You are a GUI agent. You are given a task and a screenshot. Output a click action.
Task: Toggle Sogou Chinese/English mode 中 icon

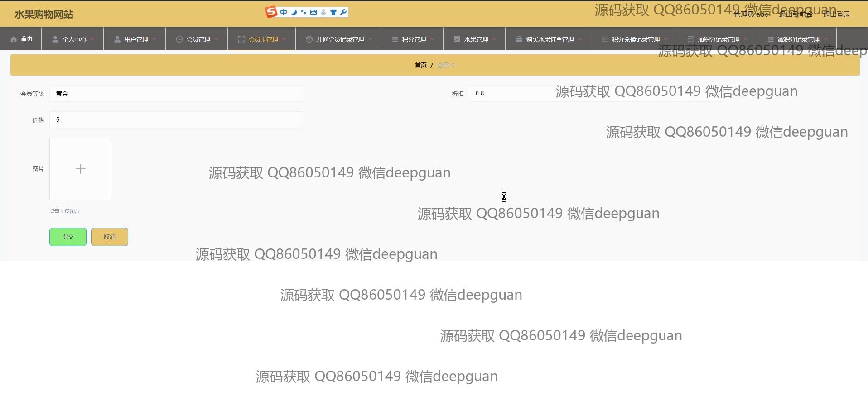tap(284, 12)
